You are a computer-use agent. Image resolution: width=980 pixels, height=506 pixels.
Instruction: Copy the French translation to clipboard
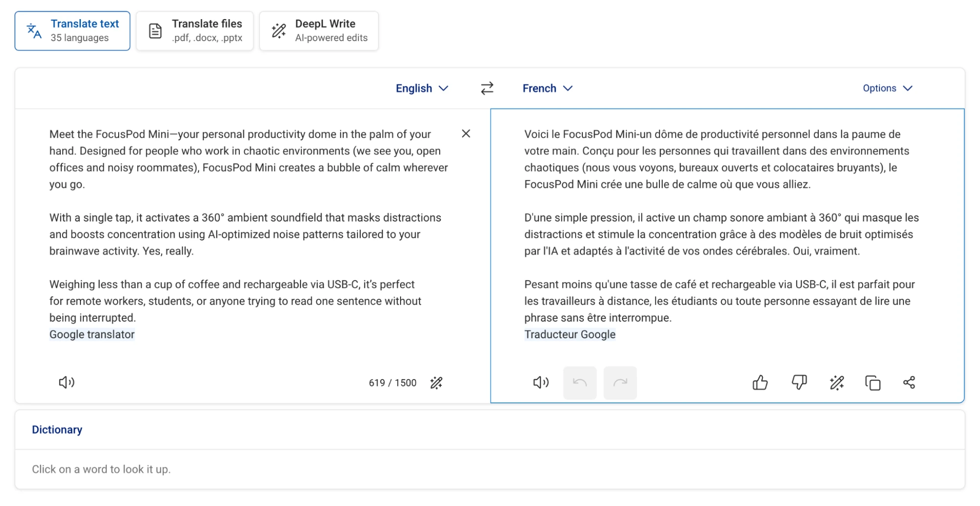pos(873,382)
